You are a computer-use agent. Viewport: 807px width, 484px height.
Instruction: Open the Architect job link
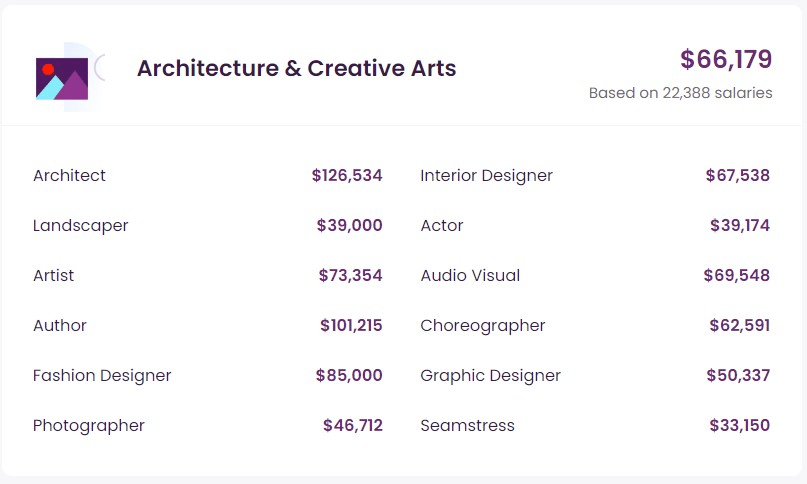click(69, 176)
